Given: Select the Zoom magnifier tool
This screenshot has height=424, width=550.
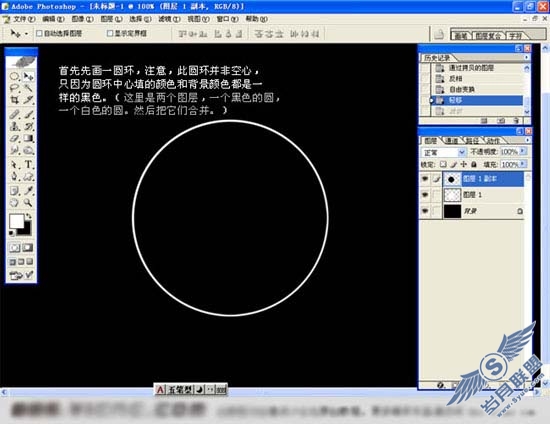Looking at the screenshot, I should 28,203.
